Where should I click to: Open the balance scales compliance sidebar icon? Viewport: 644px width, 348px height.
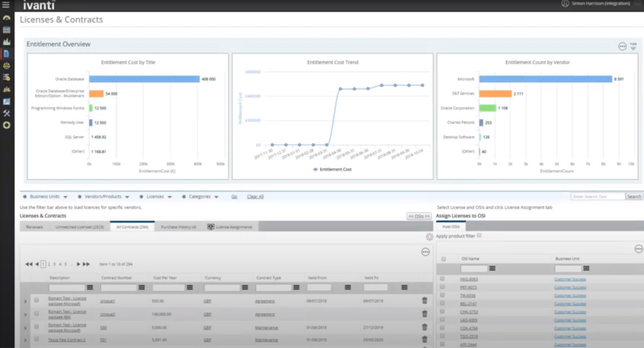[x=6, y=66]
